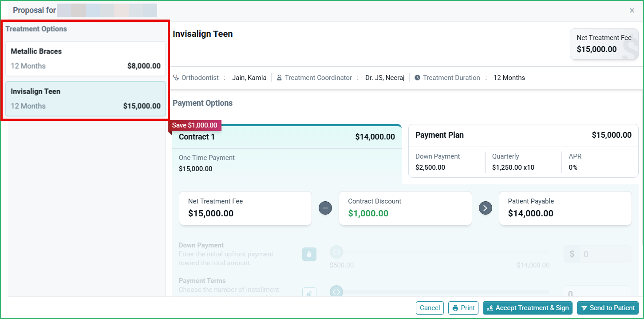Click the Down Payment lock icon
Viewport: 644px width, 319px height.
coord(309,254)
